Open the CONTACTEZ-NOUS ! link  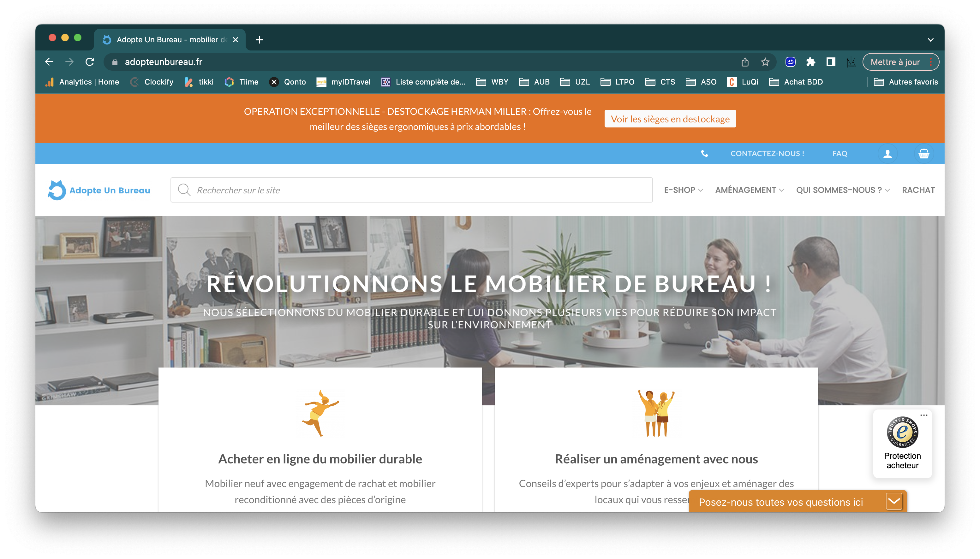[767, 154]
